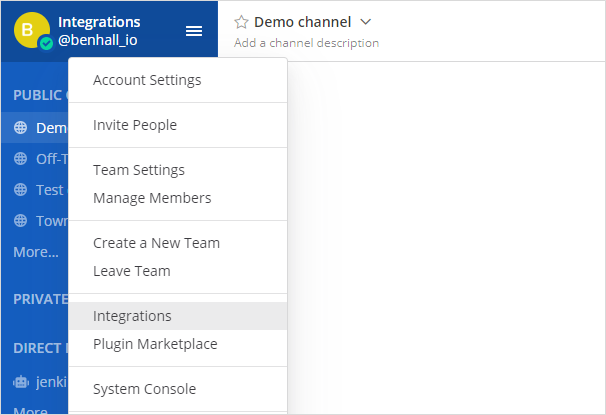The height and width of the screenshot is (415, 606).
Task: Click the @benhall_io username
Action: click(98, 40)
